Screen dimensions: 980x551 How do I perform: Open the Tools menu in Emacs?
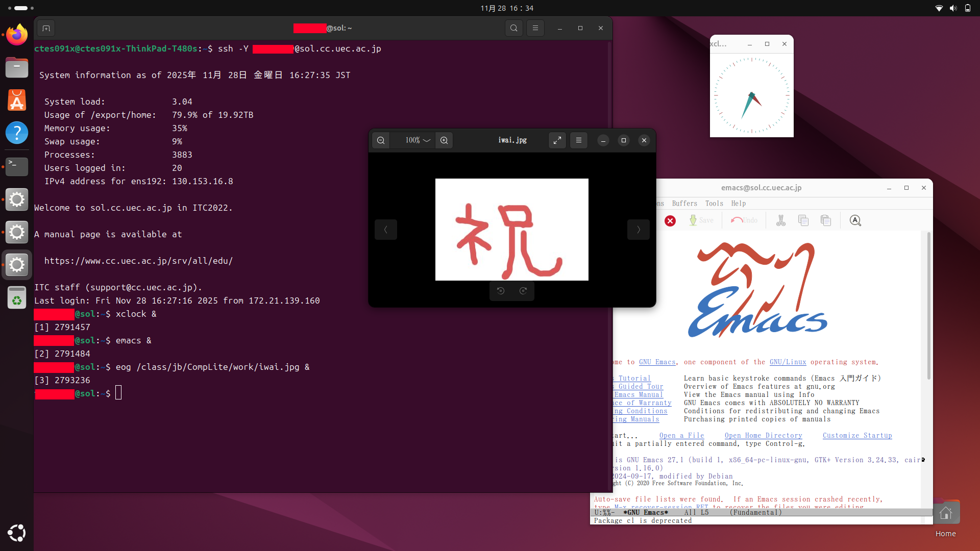pos(714,203)
